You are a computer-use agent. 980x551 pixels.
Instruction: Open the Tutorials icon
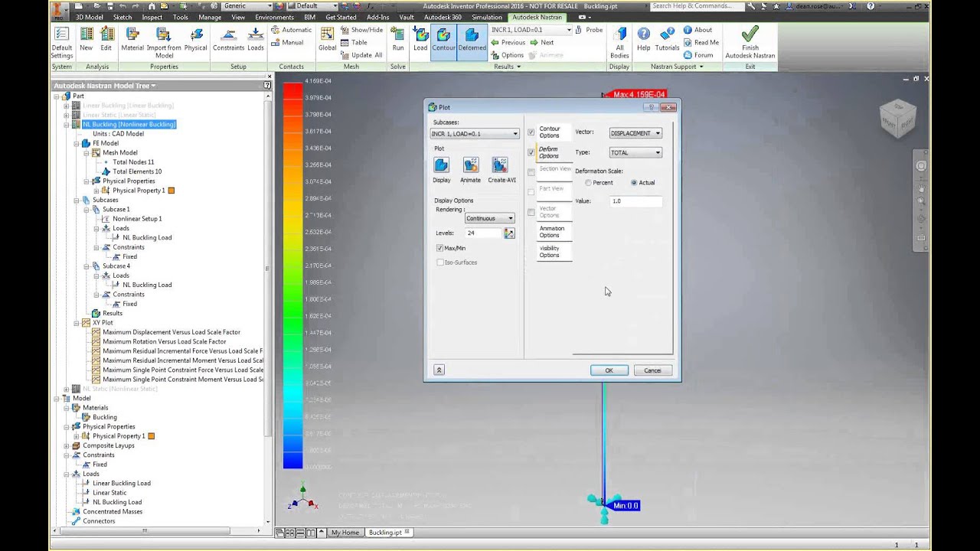(x=667, y=40)
